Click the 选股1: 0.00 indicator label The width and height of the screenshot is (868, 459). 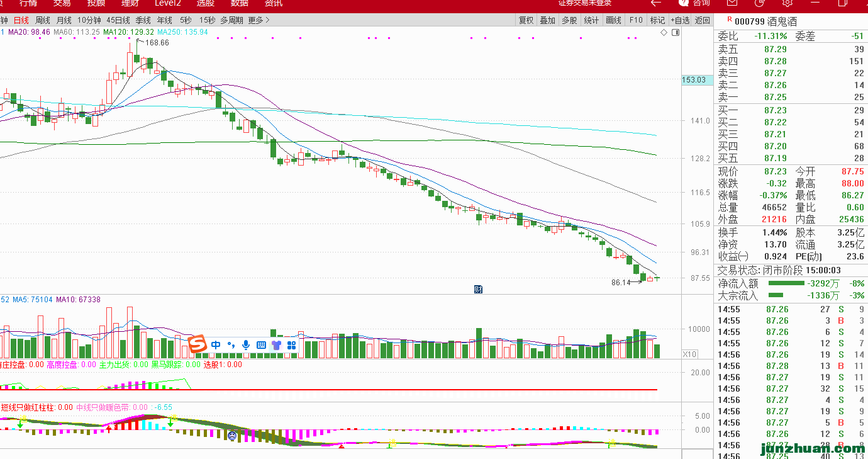[223, 365]
